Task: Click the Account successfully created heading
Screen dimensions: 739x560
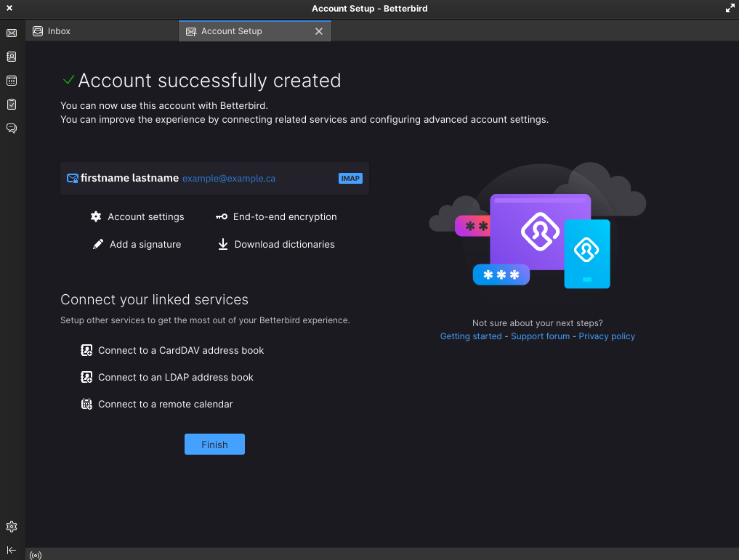Action: click(x=209, y=81)
